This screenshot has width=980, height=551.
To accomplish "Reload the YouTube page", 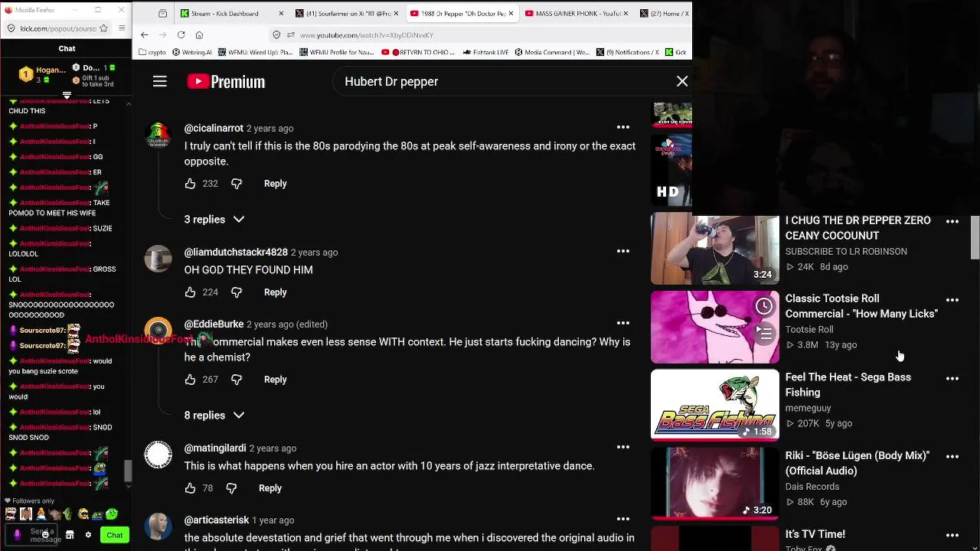I will (x=181, y=34).
